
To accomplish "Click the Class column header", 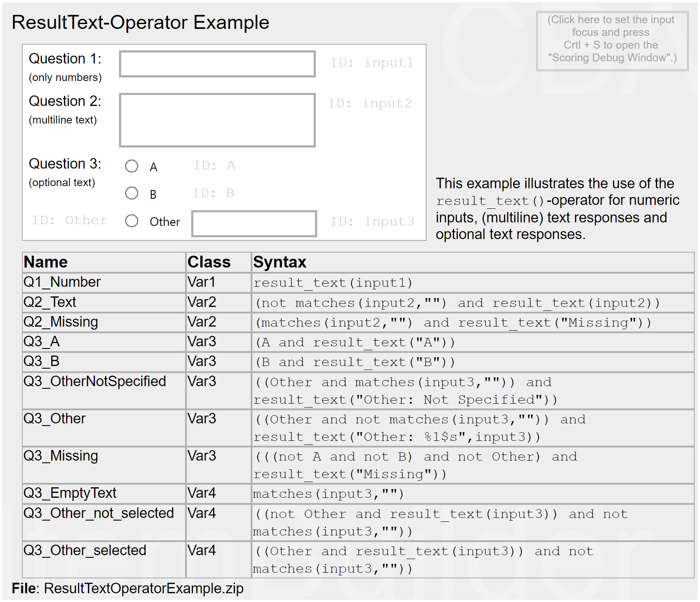I will 209,262.
